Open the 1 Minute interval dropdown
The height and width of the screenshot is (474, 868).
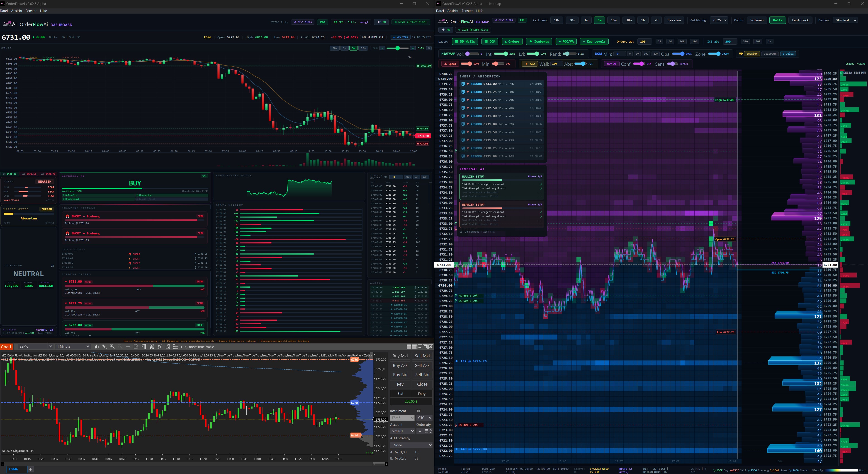click(x=73, y=346)
